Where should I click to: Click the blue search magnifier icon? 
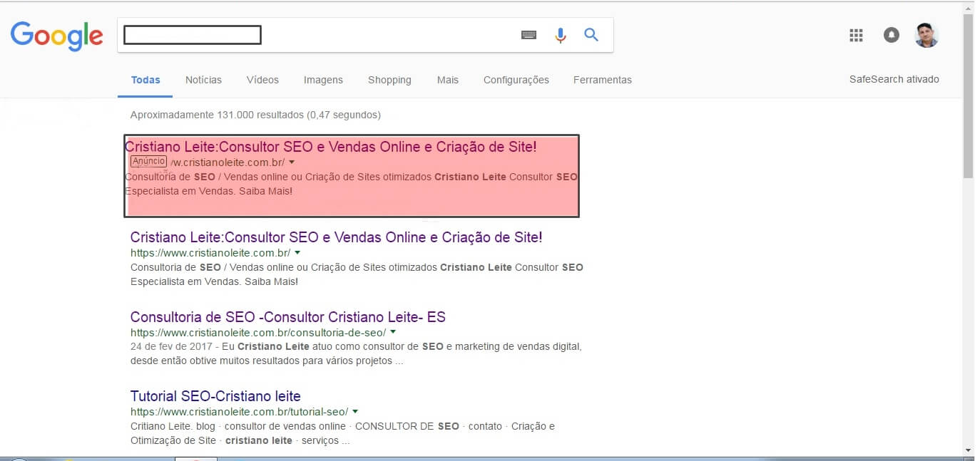coord(591,34)
